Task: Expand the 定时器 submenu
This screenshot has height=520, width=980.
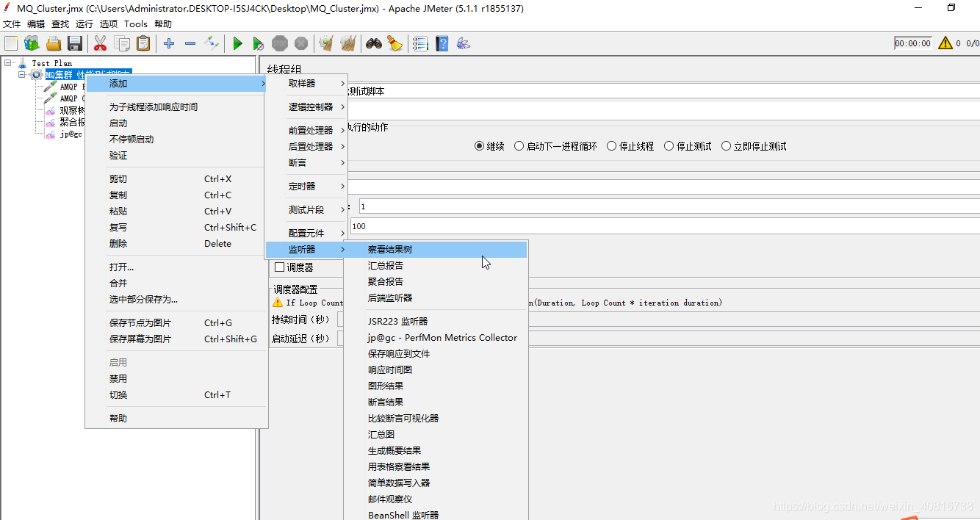Action: pos(306,187)
